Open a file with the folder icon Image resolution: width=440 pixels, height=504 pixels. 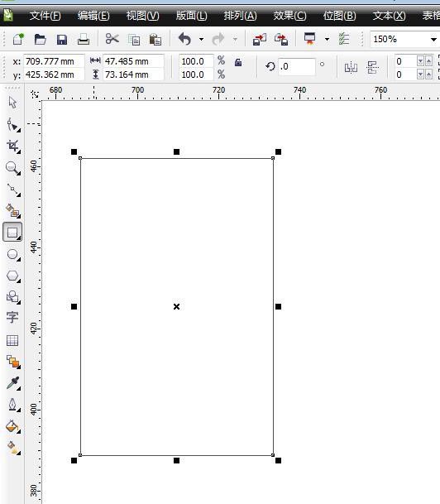pyautogui.click(x=41, y=39)
